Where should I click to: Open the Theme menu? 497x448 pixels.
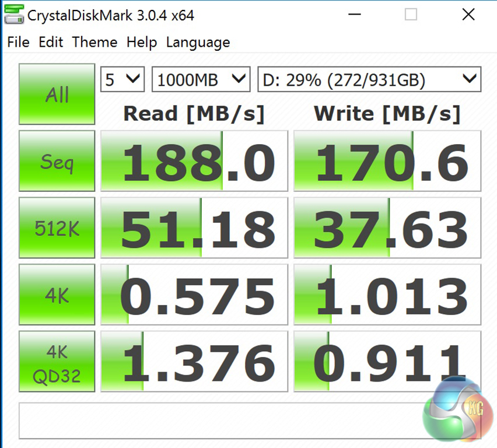[94, 42]
